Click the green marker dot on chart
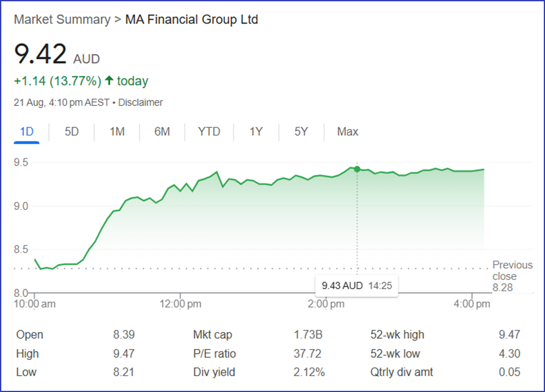545x392 pixels. coord(357,169)
